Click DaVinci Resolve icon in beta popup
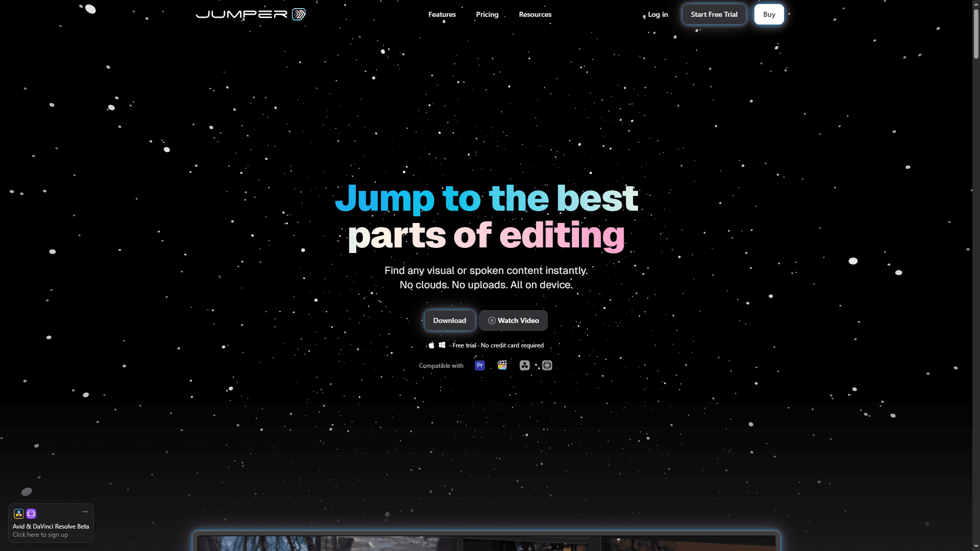 click(x=19, y=514)
